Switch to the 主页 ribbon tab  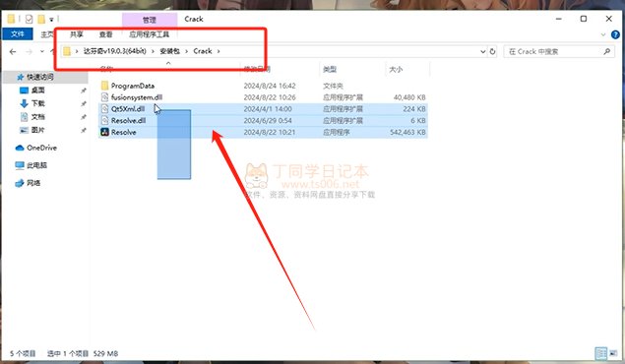[47, 34]
